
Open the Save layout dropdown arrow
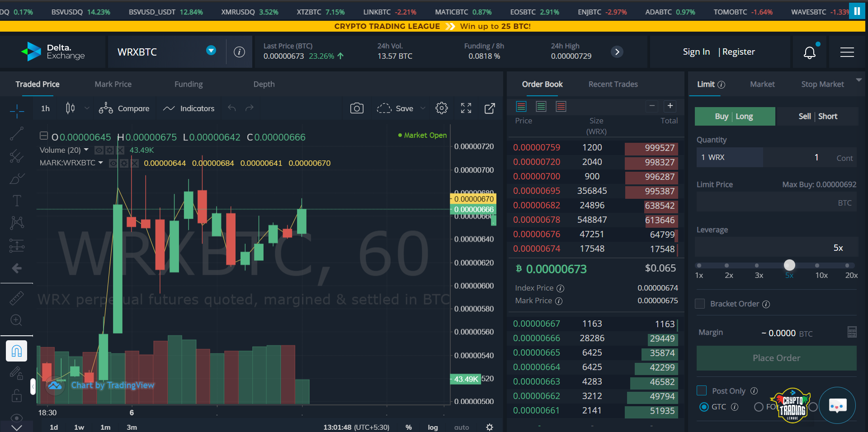423,108
